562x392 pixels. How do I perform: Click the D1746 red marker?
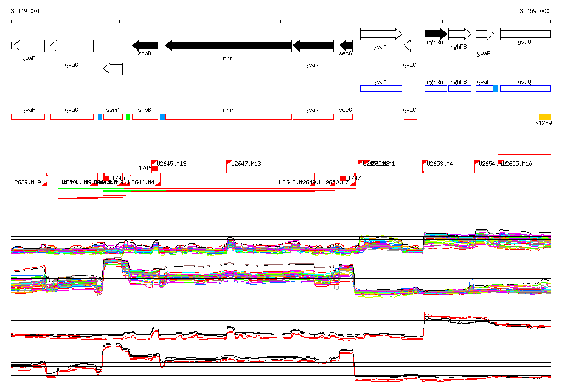pos(155,168)
